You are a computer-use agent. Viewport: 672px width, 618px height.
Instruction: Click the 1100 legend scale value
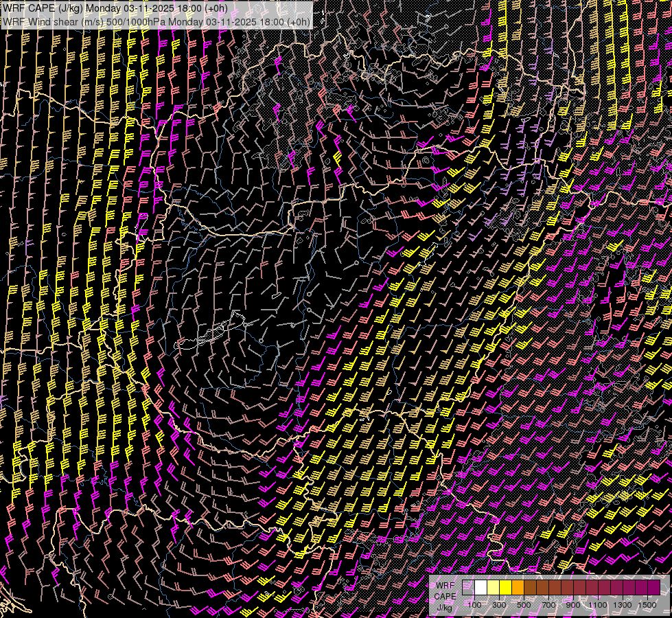click(x=598, y=605)
